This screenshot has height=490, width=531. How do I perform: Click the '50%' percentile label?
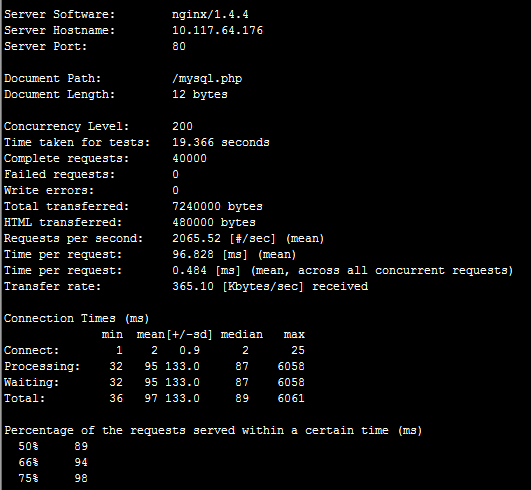coord(28,447)
